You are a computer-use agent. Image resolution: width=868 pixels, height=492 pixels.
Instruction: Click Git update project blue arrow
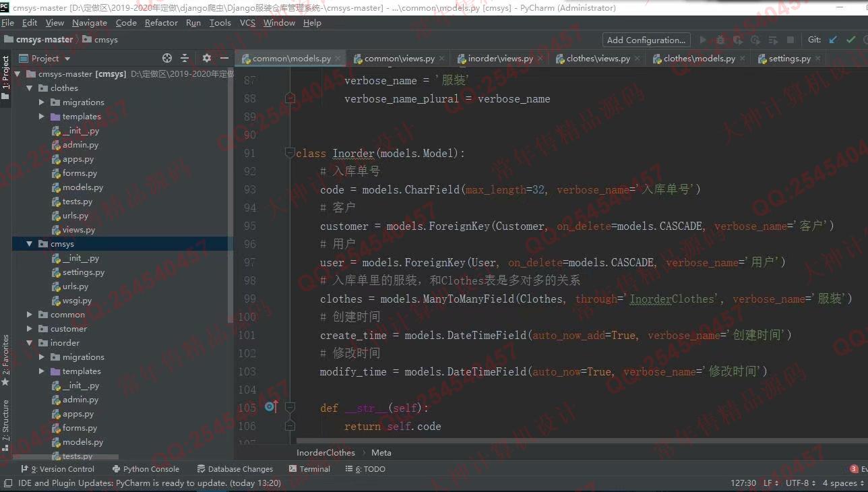(833, 40)
